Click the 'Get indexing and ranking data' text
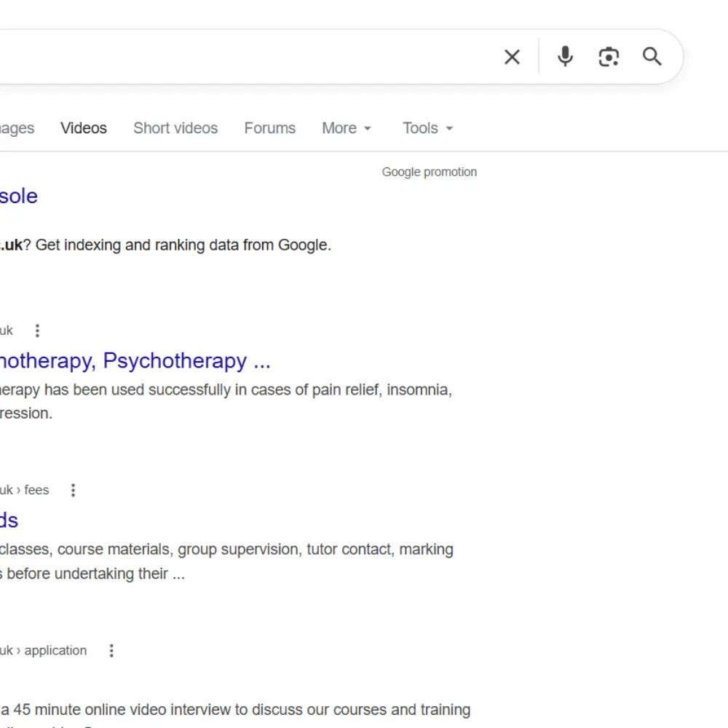The width and height of the screenshot is (728, 728). [x=183, y=245]
